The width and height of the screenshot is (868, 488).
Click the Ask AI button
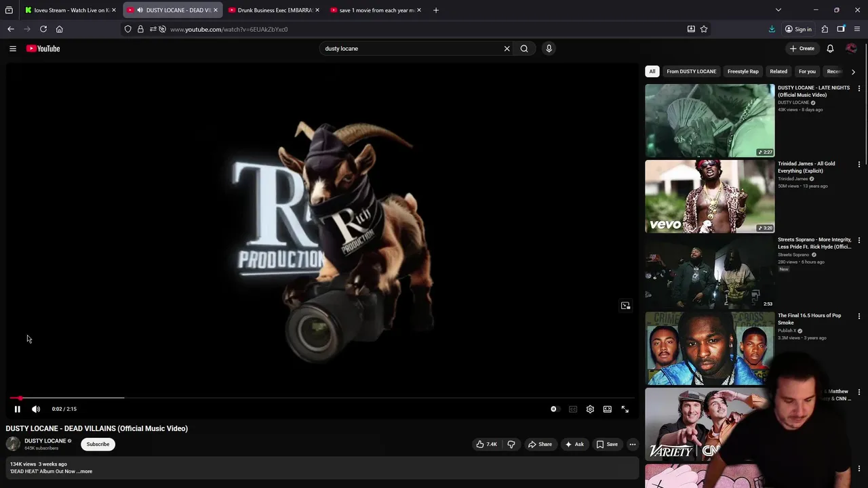574,445
